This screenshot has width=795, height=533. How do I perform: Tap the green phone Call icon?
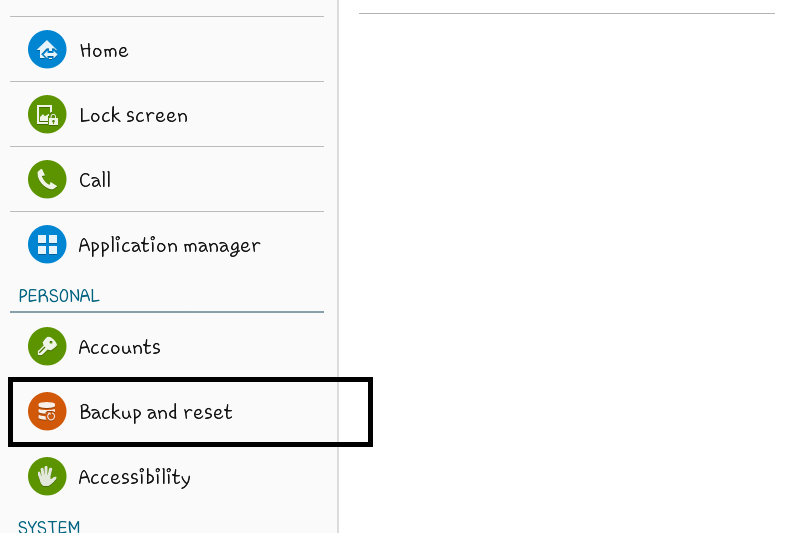click(47, 180)
